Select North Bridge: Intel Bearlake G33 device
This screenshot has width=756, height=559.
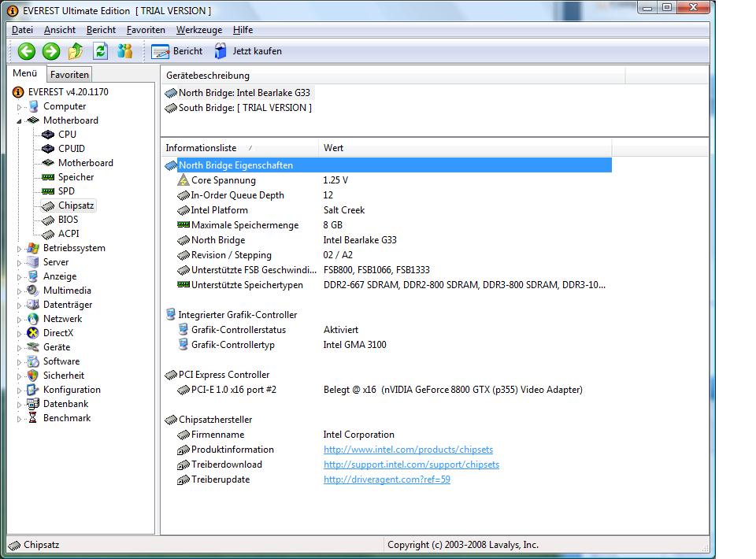pos(238,93)
